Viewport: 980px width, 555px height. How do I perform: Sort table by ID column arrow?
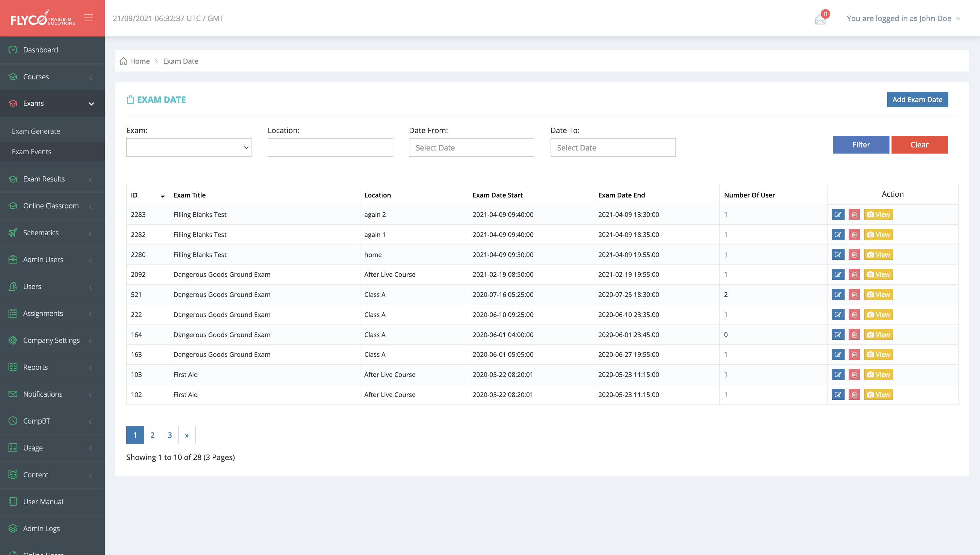pyautogui.click(x=163, y=196)
